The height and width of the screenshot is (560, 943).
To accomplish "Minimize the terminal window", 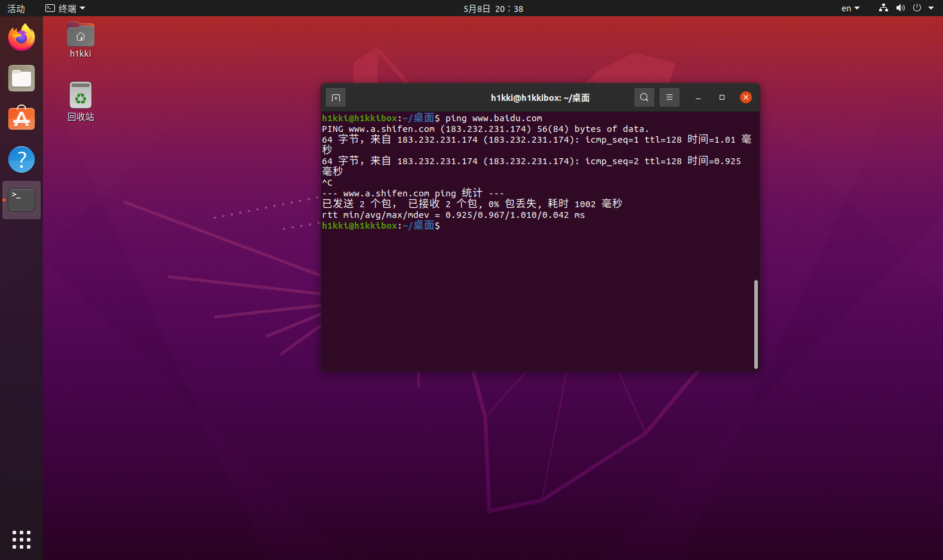I will [x=698, y=97].
